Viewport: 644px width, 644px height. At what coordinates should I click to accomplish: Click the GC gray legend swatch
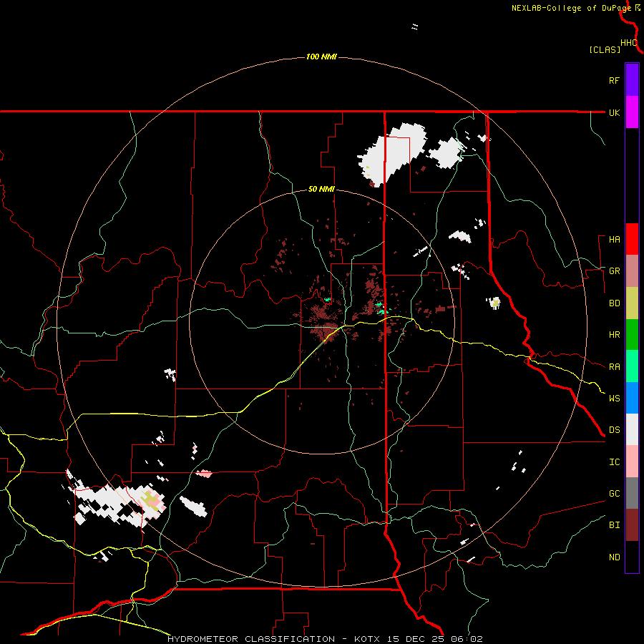coord(632,493)
